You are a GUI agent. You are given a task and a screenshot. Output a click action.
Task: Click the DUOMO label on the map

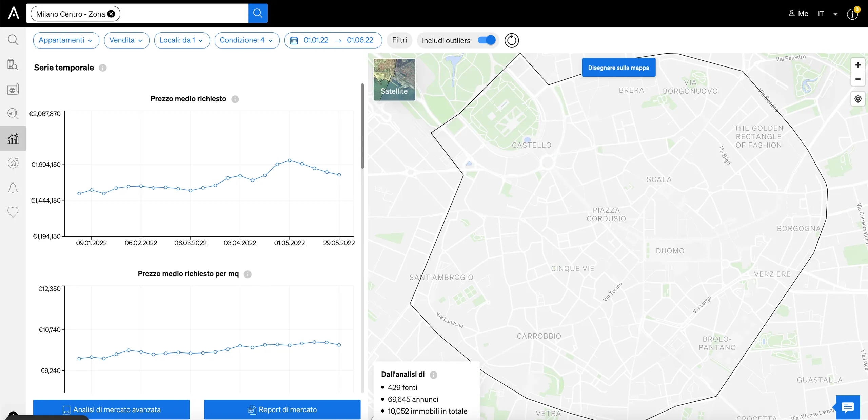(x=670, y=251)
